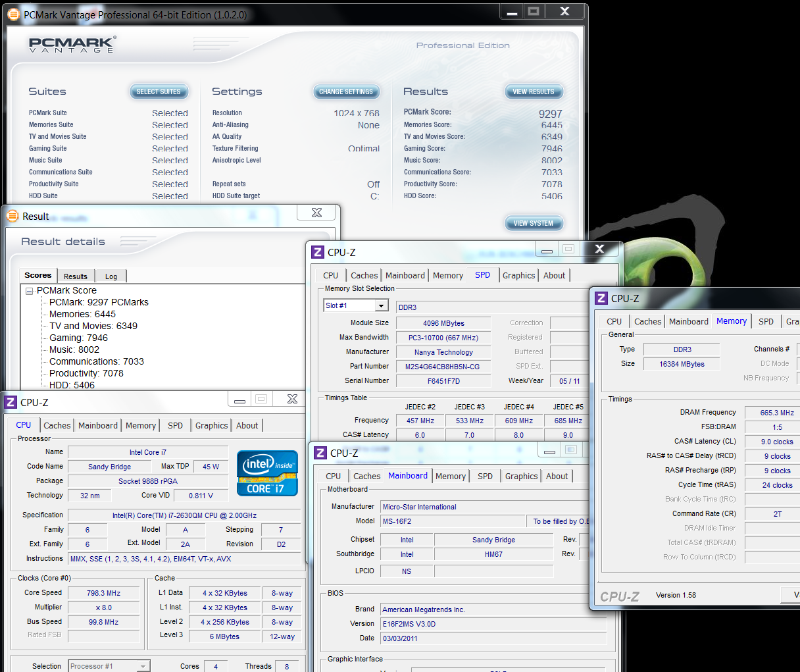Click the VIEW RESULTS button
This screenshot has width=800, height=672.
[x=534, y=91]
